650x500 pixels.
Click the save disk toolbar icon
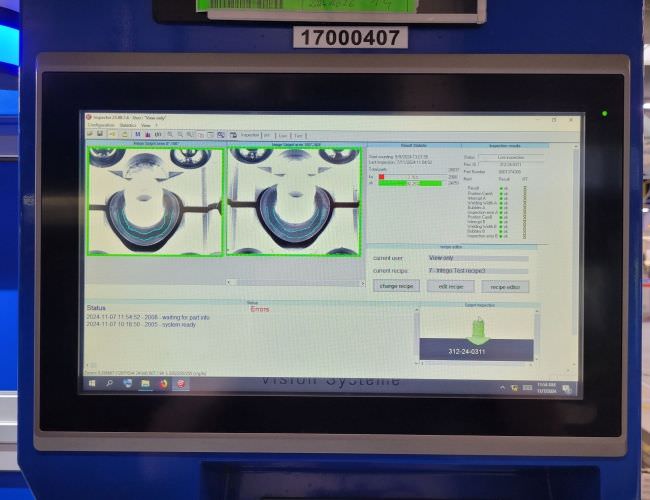(100, 134)
